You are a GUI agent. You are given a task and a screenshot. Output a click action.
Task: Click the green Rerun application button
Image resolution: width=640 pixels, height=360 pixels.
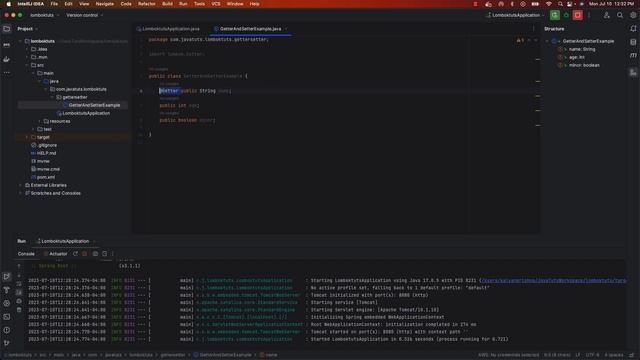(555, 15)
